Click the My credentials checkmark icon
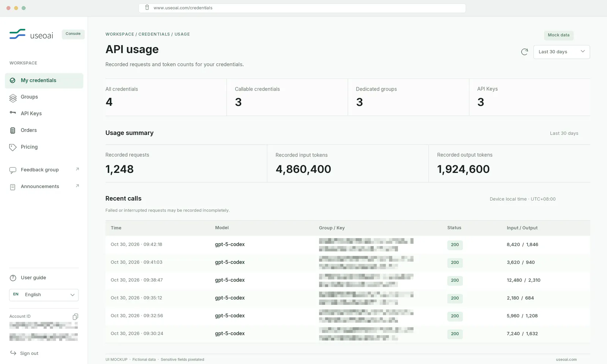 point(13,80)
